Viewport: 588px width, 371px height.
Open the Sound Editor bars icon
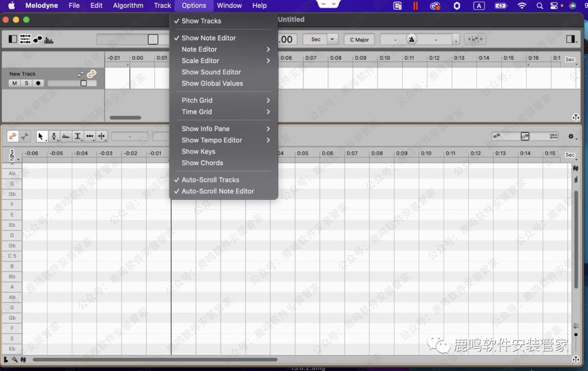click(49, 40)
